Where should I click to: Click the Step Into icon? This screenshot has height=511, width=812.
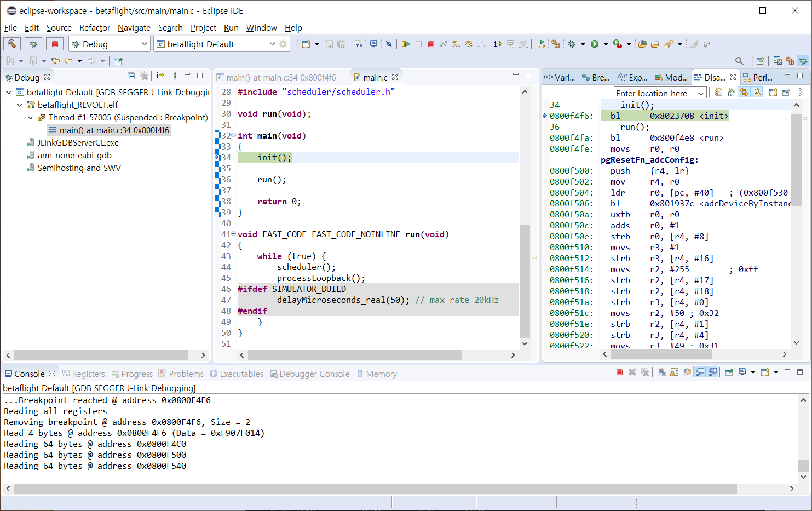(456, 44)
